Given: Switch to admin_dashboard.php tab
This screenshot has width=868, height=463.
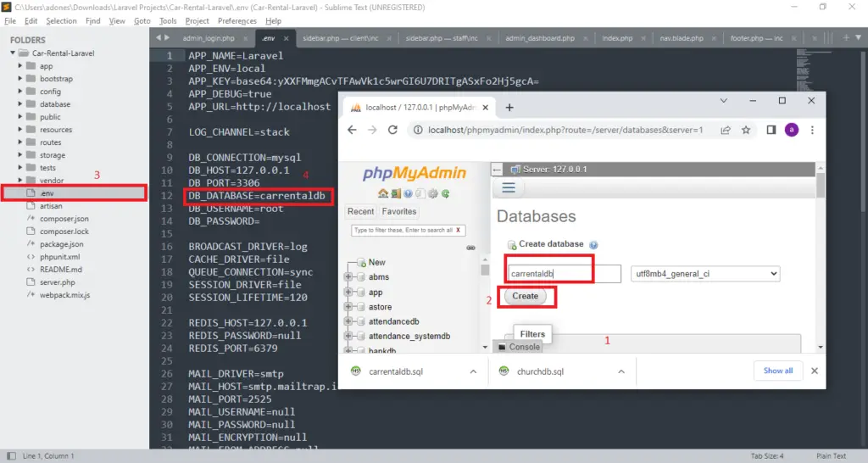Looking at the screenshot, I should point(540,38).
